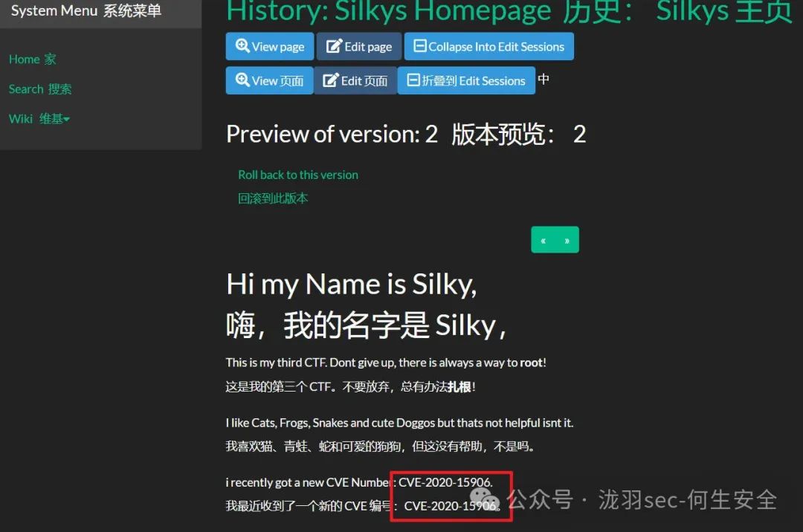
Task: Click the 'Edit 页面' button
Action: [x=355, y=81]
